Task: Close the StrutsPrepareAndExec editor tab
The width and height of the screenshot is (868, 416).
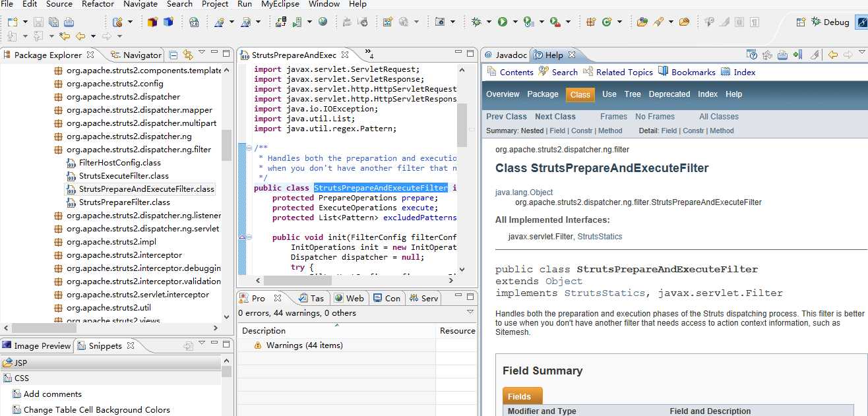Action: (x=345, y=55)
